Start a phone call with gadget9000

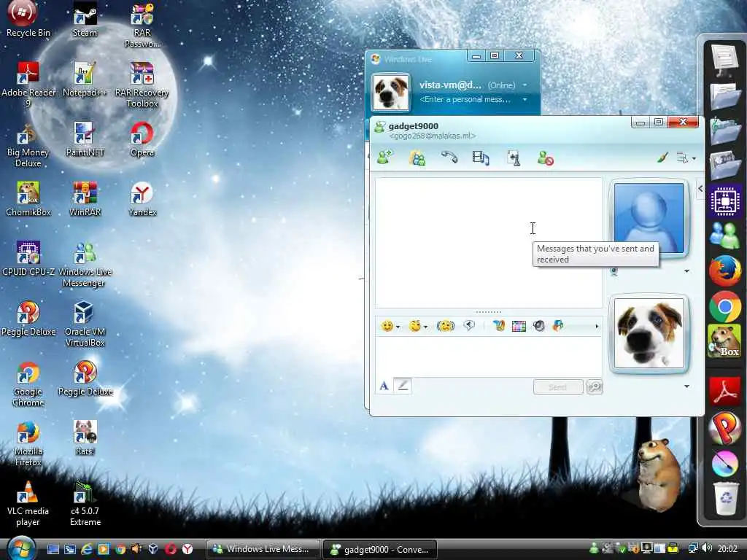tap(449, 157)
